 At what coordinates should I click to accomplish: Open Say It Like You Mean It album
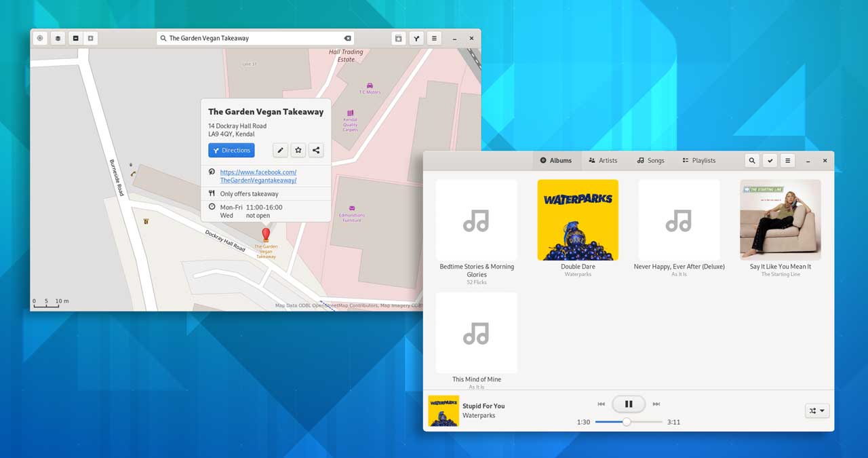click(x=781, y=220)
